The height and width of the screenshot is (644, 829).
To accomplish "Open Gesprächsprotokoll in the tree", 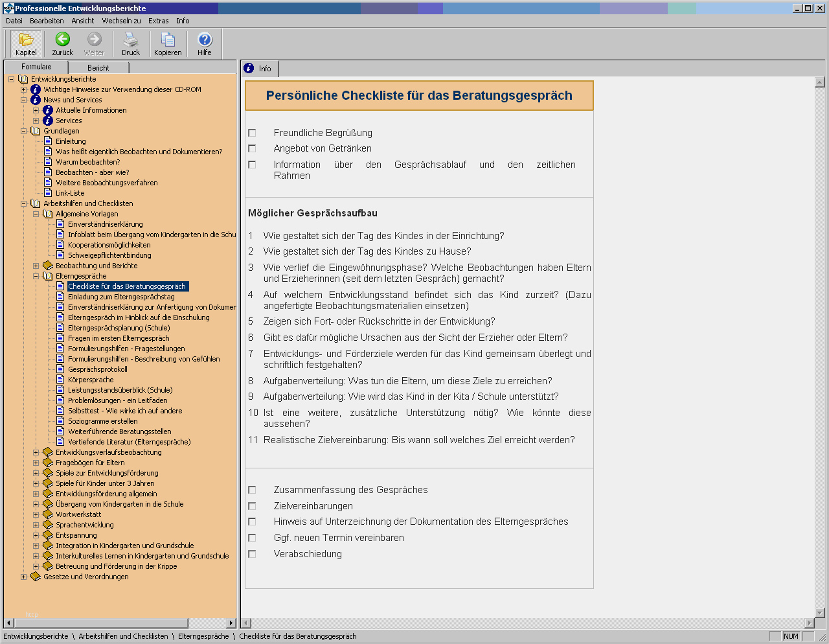I will [98, 369].
